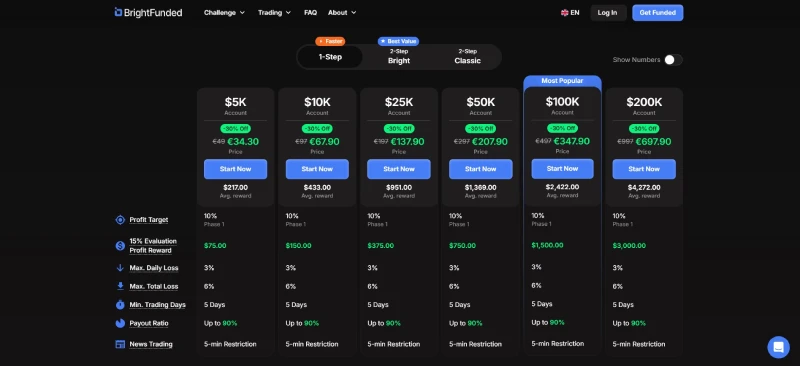The image size is (800, 366).
Task: Expand the Challenge dropdown menu
Action: coord(224,13)
